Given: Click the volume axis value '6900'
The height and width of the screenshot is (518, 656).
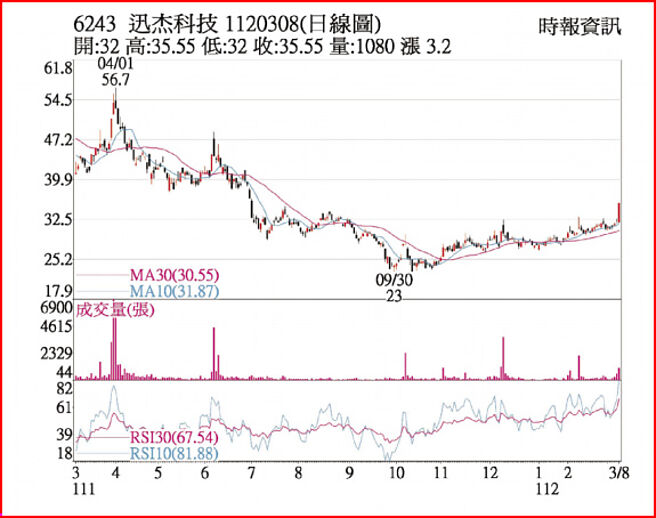Looking at the screenshot, I should (56, 308).
